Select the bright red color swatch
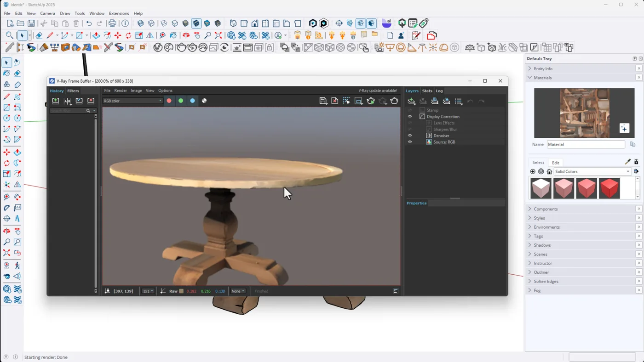The image size is (644, 362). click(609, 188)
